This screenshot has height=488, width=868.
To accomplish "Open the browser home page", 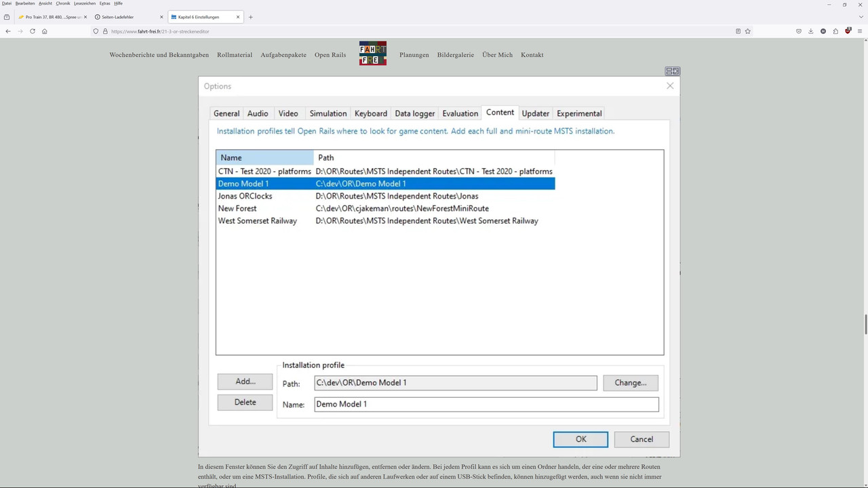I will [x=44, y=31].
